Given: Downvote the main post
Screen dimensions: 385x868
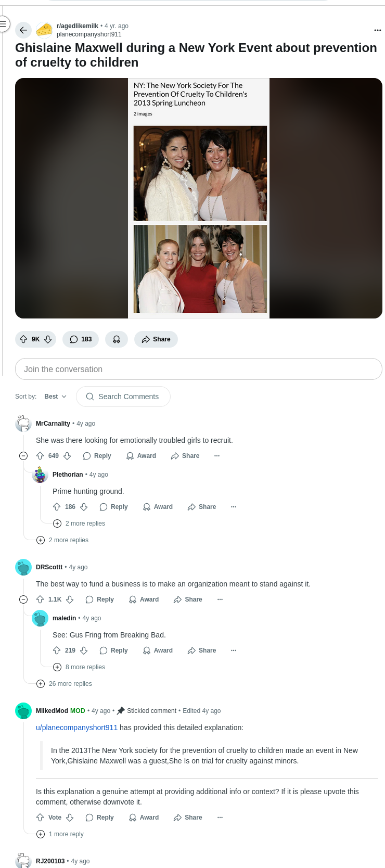Looking at the screenshot, I should pos(48,339).
